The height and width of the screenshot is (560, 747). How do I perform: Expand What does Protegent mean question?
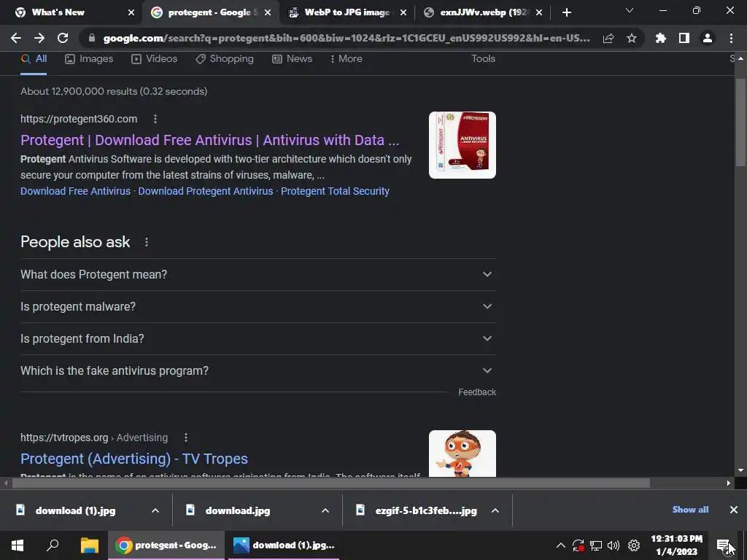click(258, 275)
